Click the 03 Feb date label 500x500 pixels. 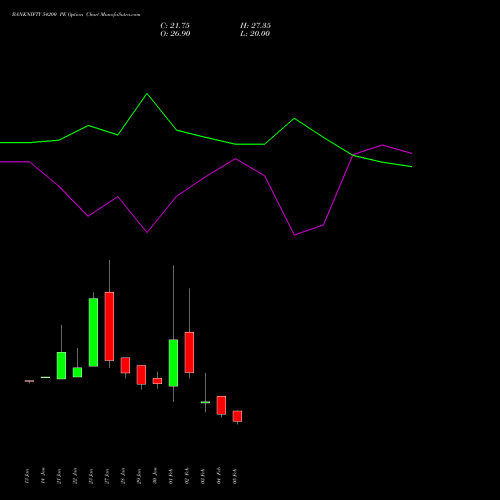pos(203,475)
